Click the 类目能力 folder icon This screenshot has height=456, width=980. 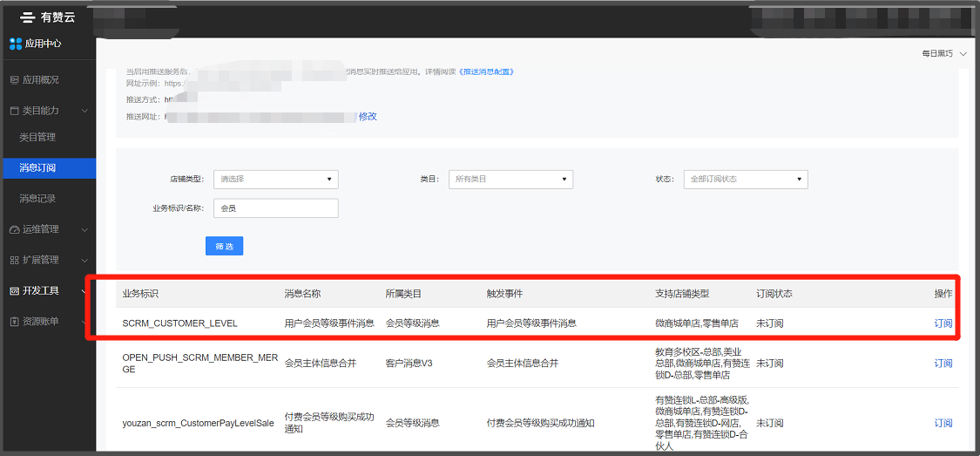pos(15,111)
